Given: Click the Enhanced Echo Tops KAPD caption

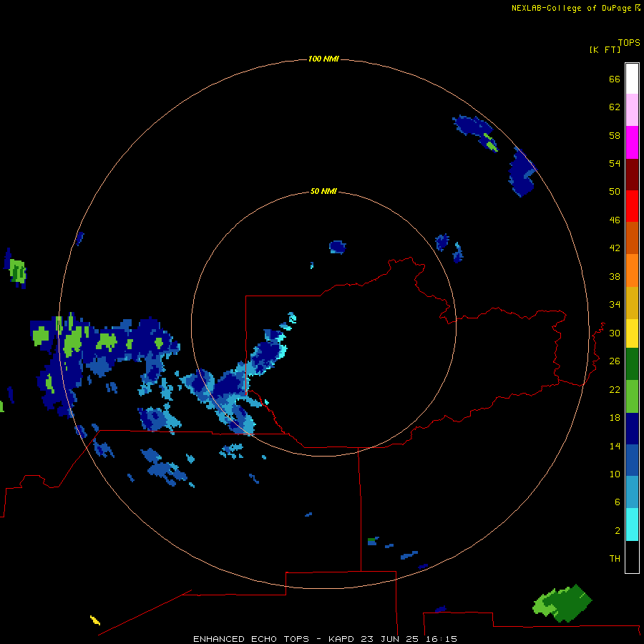Looking at the screenshot, I should coord(325,639).
